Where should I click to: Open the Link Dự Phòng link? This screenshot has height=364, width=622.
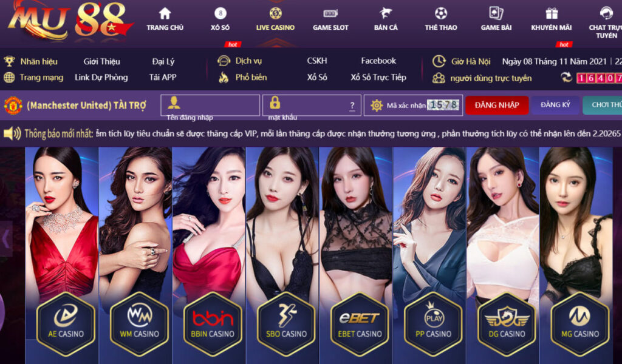click(x=101, y=77)
